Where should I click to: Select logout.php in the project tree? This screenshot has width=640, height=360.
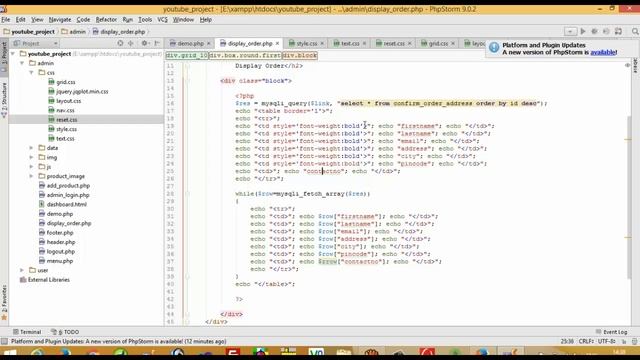click(x=60, y=251)
